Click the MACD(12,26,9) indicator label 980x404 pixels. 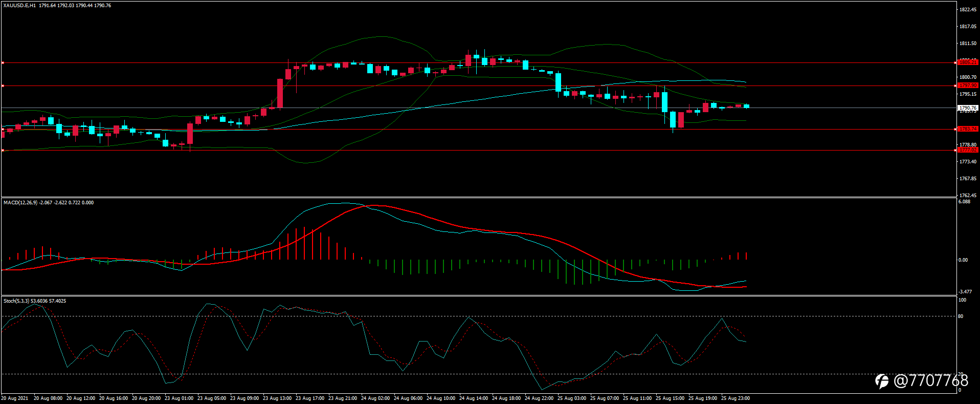point(20,203)
